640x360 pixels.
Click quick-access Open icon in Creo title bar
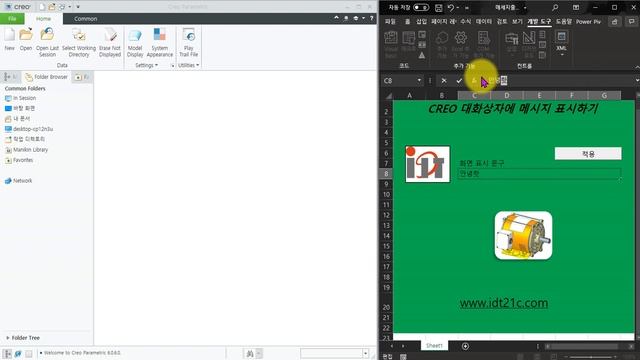52,7
